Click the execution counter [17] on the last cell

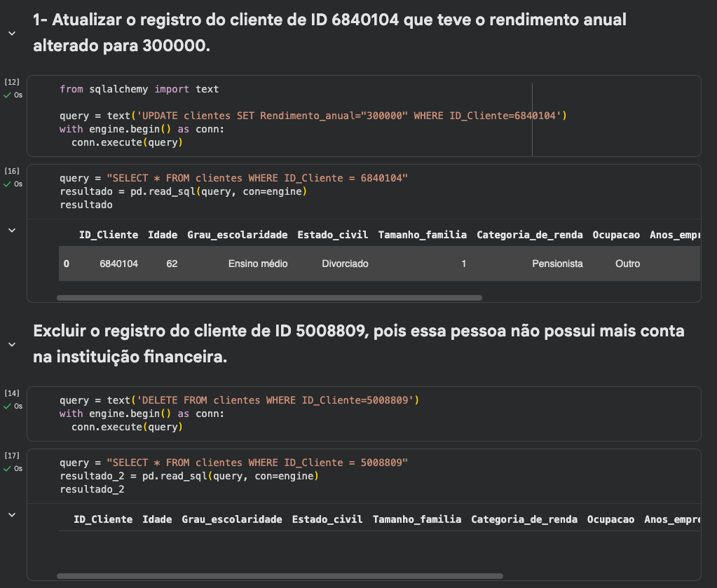pos(12,455)
